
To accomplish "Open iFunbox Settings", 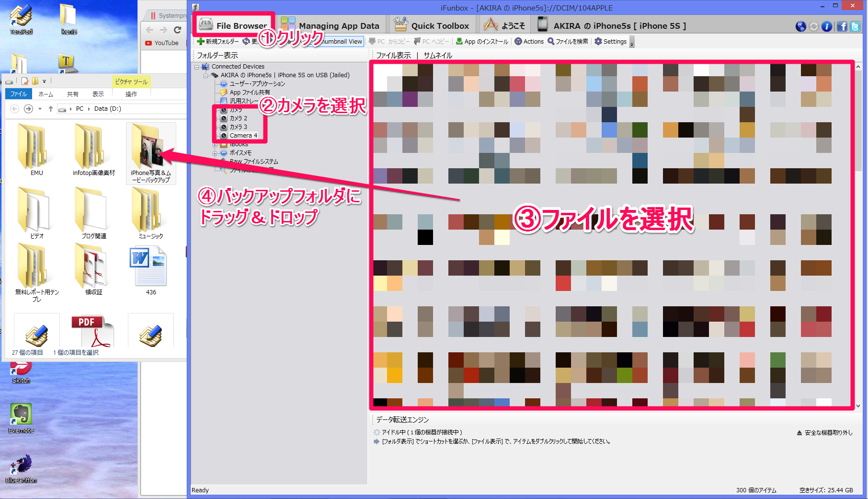I will [610, 42].
